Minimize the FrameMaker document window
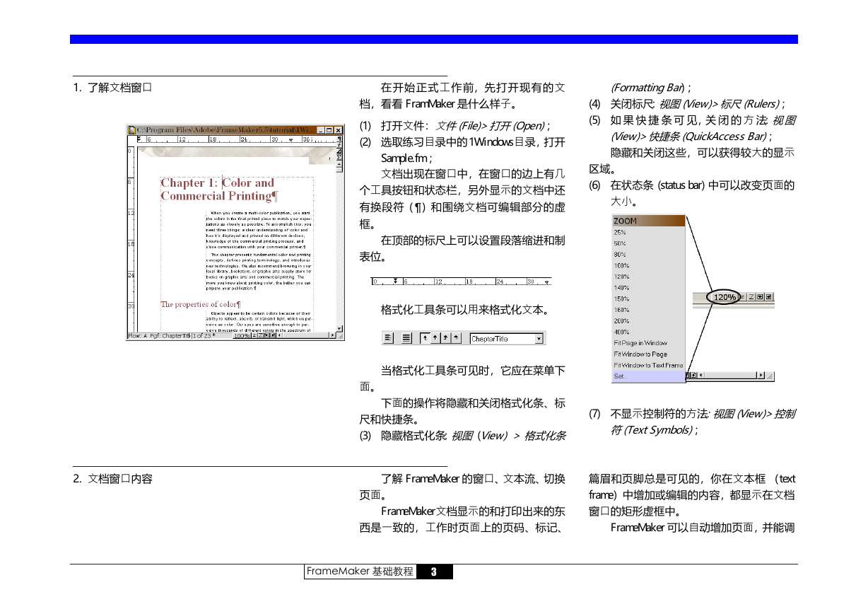The image size is (868, 614). 322,130
